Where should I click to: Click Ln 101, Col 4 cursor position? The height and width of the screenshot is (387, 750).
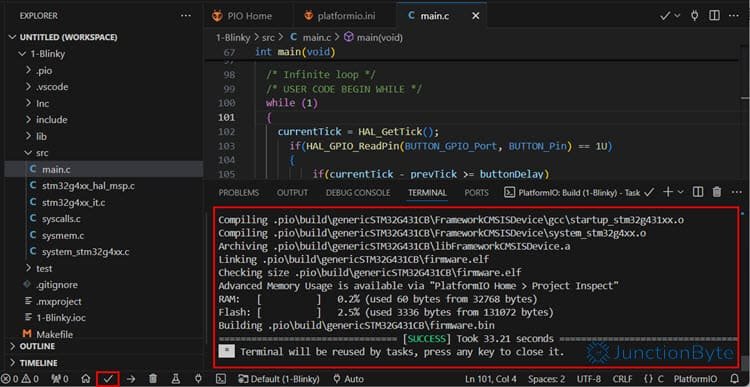(491, 379)
